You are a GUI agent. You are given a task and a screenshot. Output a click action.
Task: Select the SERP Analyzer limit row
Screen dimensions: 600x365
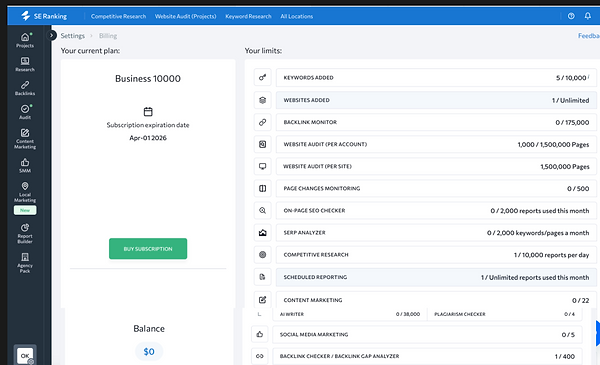436,233
